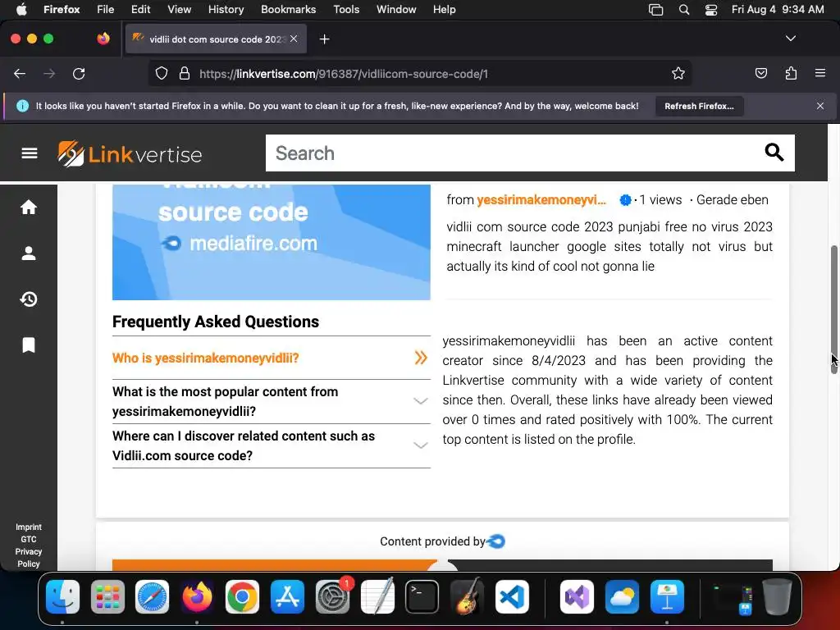Screen dimensions: 840x630
Task: Bookmark this page with the star
Action: [x=678, y=74]
